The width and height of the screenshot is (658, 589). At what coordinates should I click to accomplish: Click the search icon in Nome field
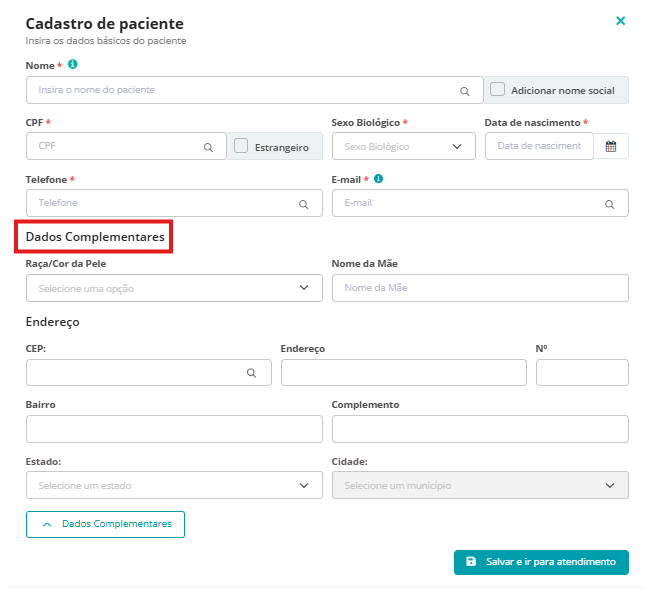465,91
